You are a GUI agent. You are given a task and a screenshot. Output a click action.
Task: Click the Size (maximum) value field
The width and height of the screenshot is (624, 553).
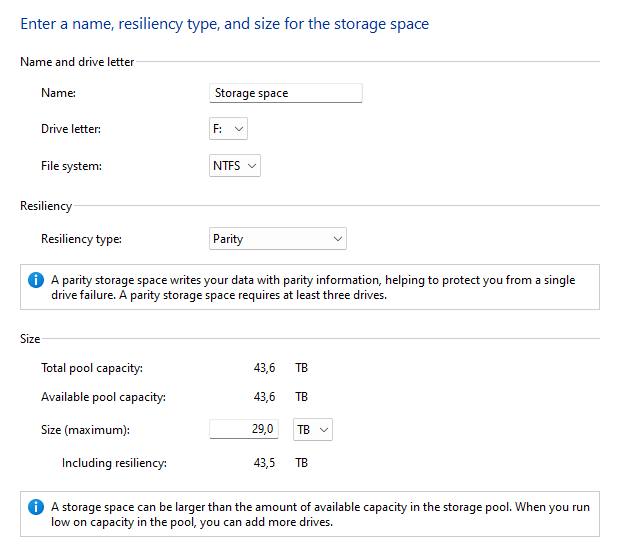pos(244,429)
